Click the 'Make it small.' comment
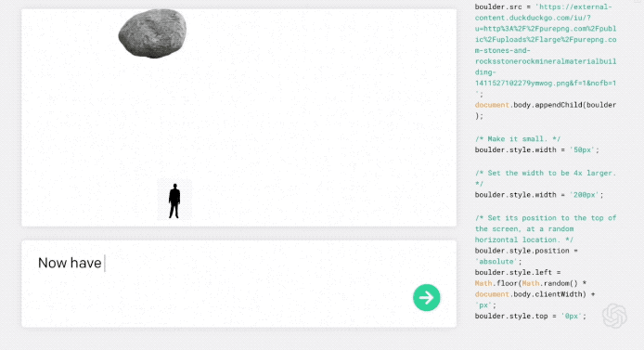Viewport: 644px width, 350px height. (x=518, y=139)
